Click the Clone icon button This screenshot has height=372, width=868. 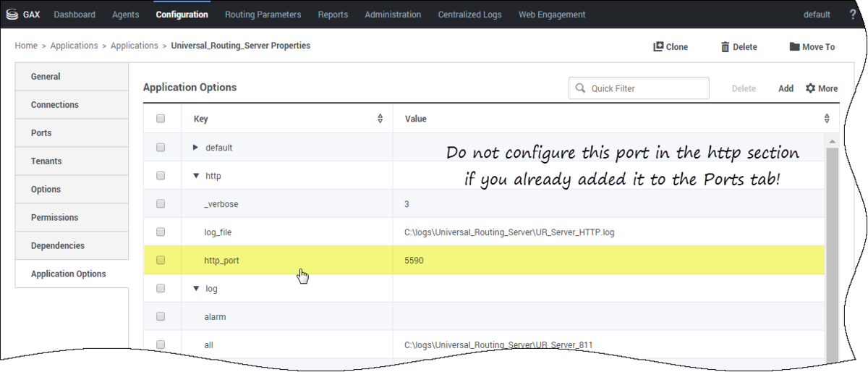coord(671,47)
